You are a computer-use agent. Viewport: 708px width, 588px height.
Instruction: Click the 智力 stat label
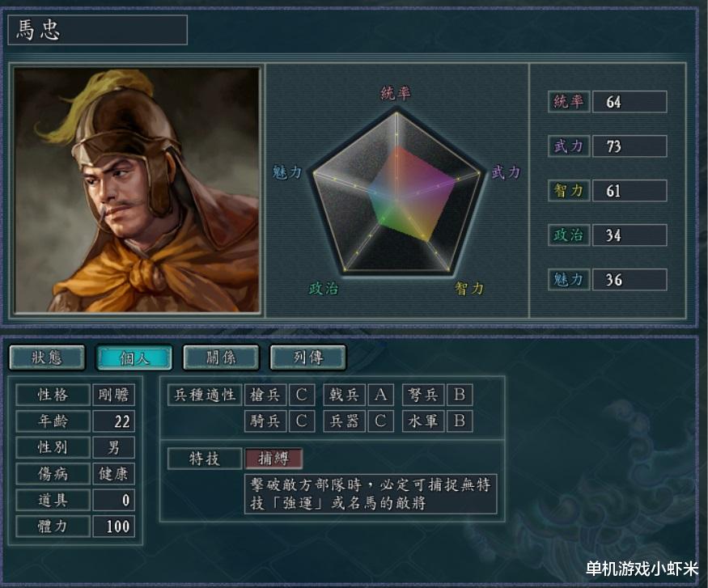coord(569,190)
